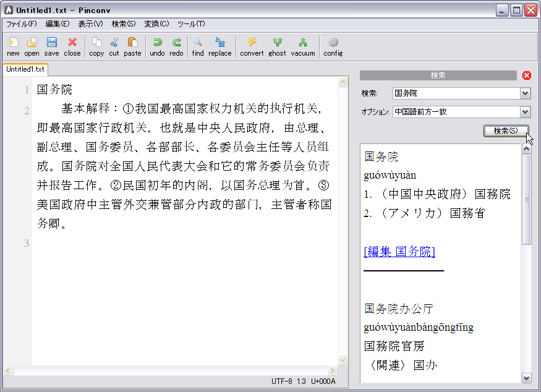Click editor vertical scrollbar up arrow
Viewport: 541px width, 392px height.
coord(343,82)
